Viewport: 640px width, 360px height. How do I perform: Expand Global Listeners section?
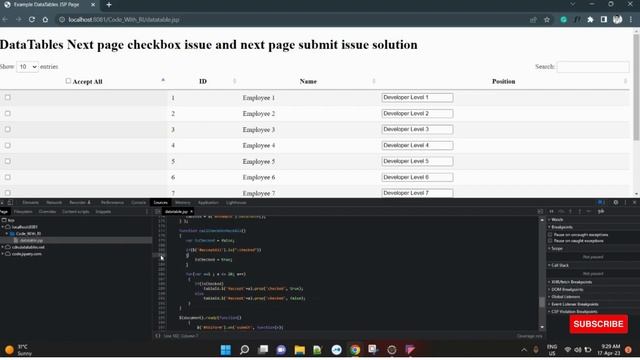(x=564, y=297)
